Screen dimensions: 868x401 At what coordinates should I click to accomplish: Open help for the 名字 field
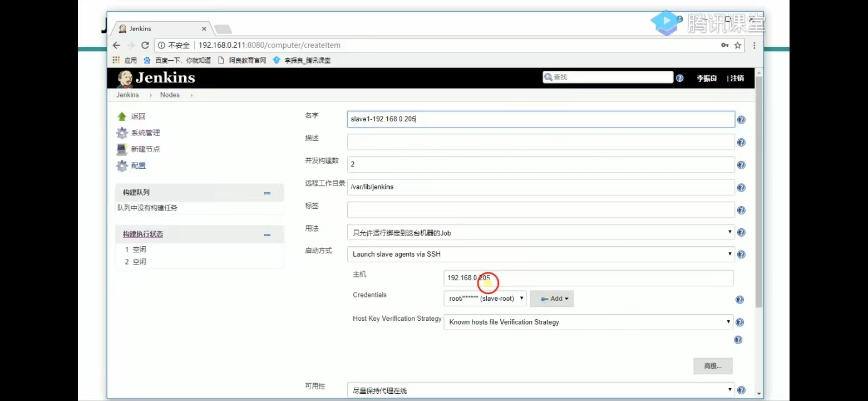tap(741, 120)
